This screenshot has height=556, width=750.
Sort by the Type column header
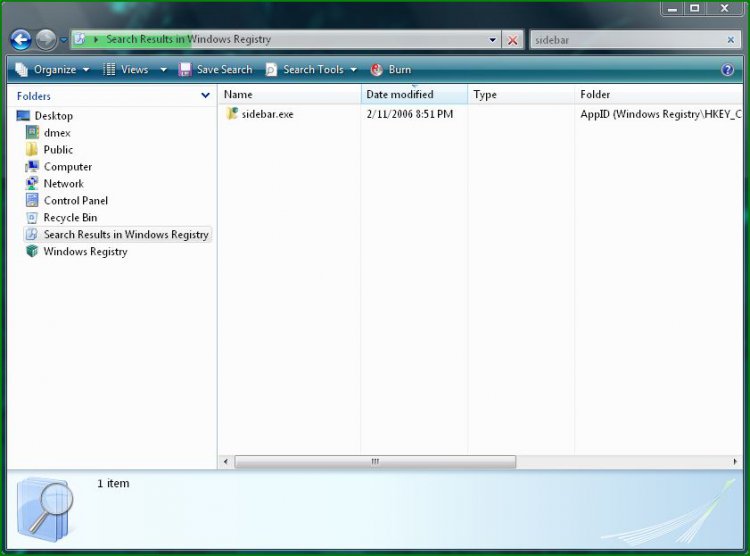point(521,94)
